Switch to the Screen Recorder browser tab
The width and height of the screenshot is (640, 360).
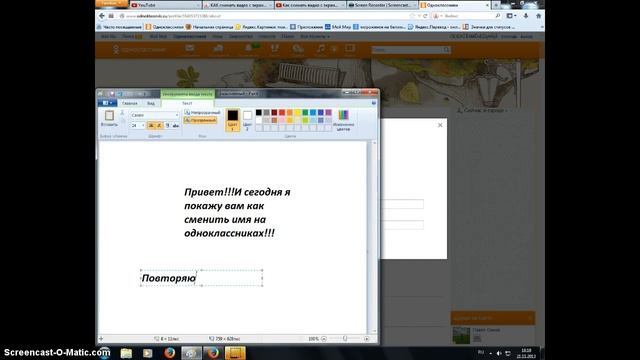pos(382,5)
